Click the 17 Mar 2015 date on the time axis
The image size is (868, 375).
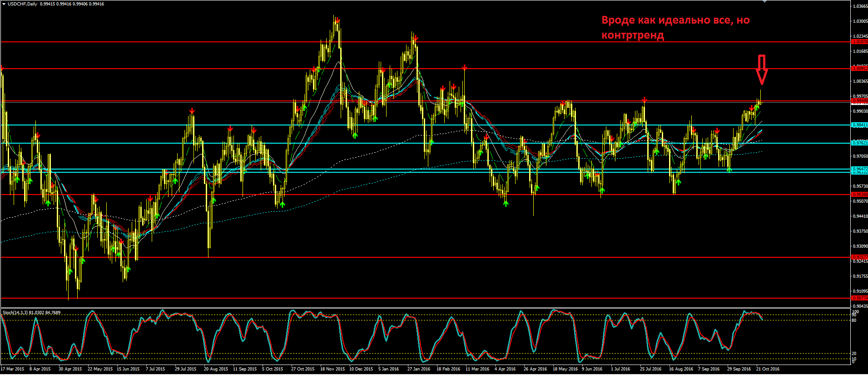tap(13, 369)
